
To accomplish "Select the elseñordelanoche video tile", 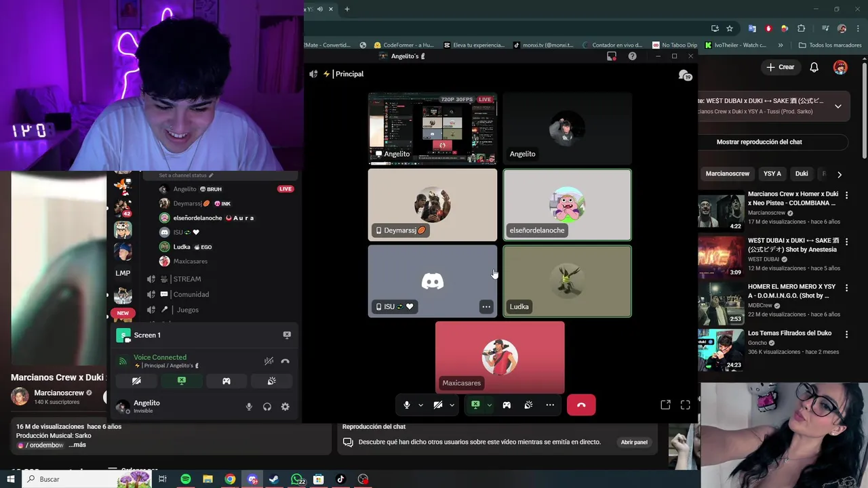I will pos(567,205).
